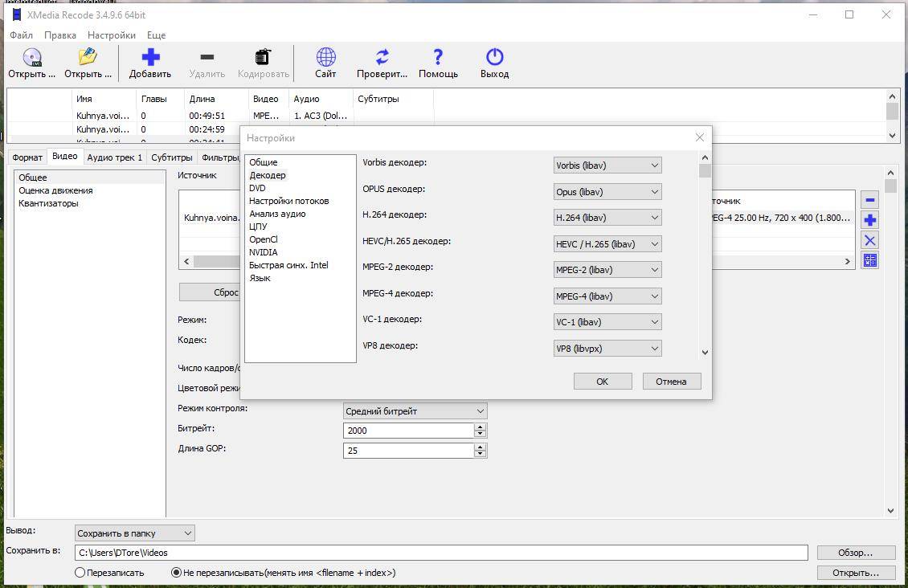Click the Сохранить в path field

click(x=441, y=553)
